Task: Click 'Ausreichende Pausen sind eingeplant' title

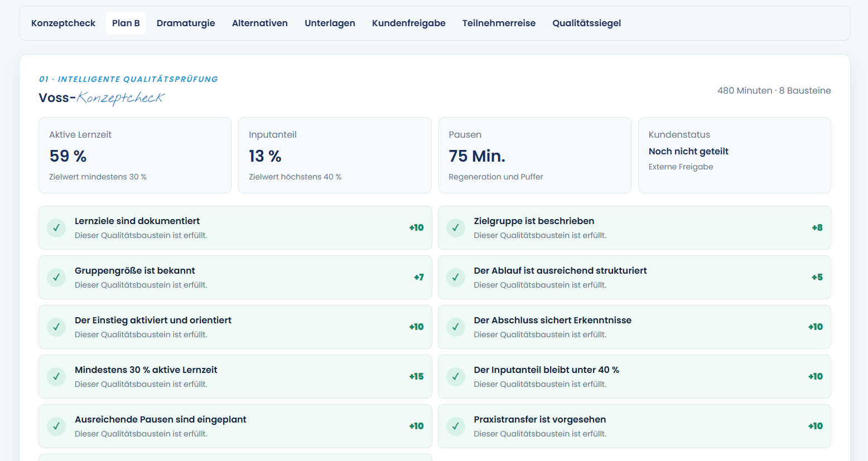Action: (x=161, y=419)
